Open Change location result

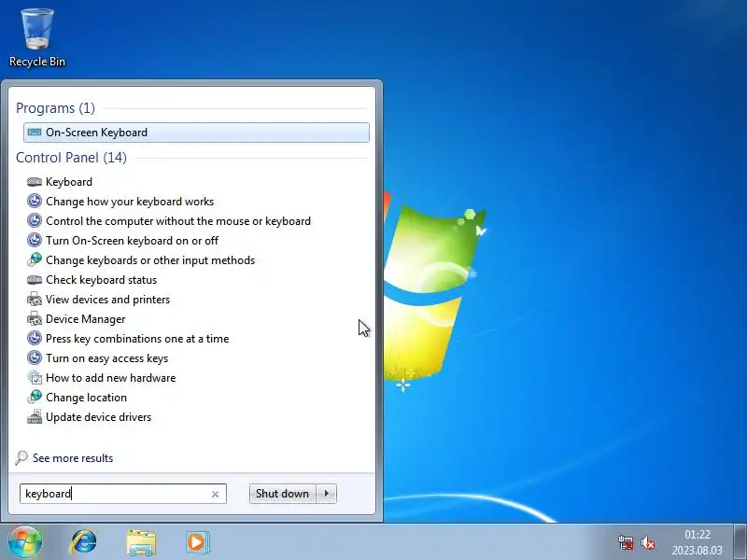tap(86, 397)
